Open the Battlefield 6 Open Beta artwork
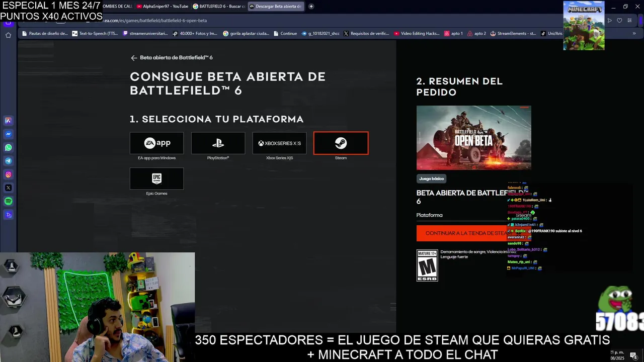This screenshot has height=362, width=644. [x=473, y=138]
